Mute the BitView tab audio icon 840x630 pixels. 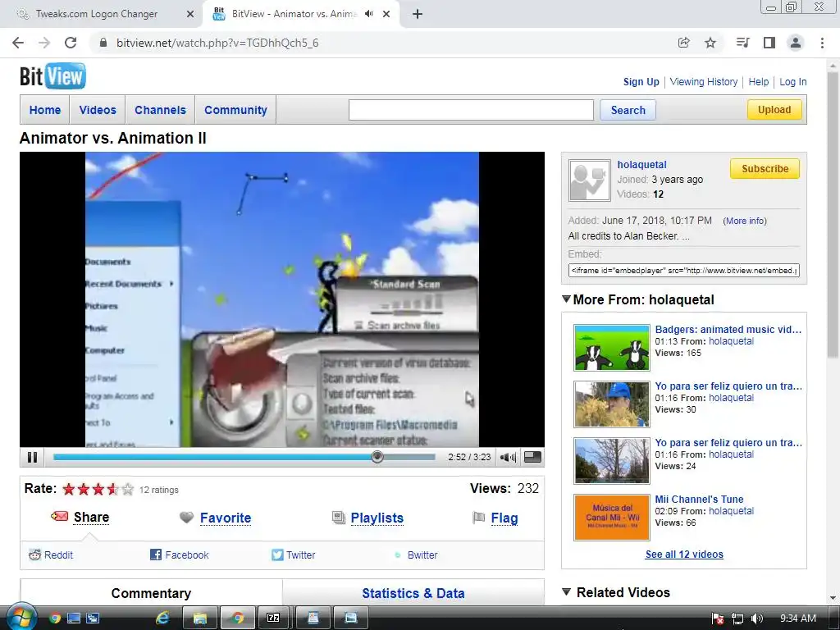(368, 14)
